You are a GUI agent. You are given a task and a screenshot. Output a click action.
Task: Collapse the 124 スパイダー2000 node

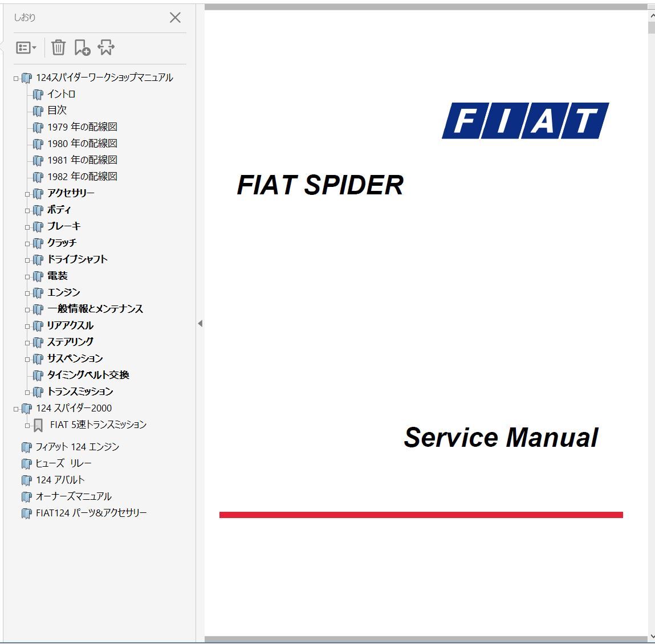(x=16, y=409)
